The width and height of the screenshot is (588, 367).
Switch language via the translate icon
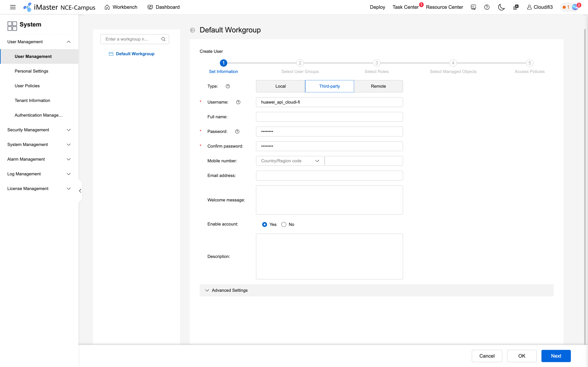516,7
